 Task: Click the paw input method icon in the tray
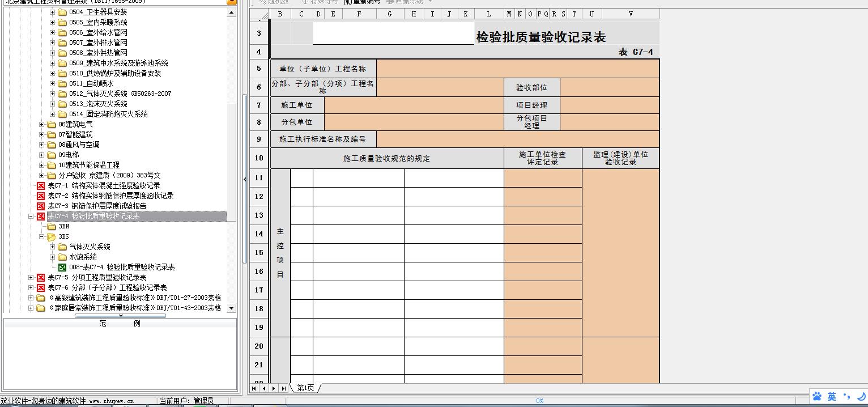pos(817,396)
